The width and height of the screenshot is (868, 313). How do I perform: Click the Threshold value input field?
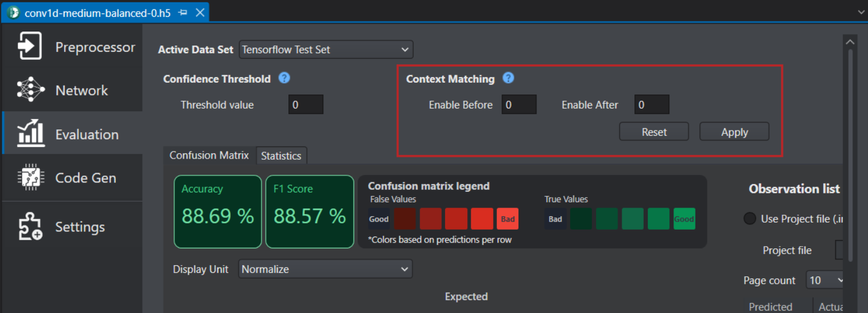[x=306, y=105]
